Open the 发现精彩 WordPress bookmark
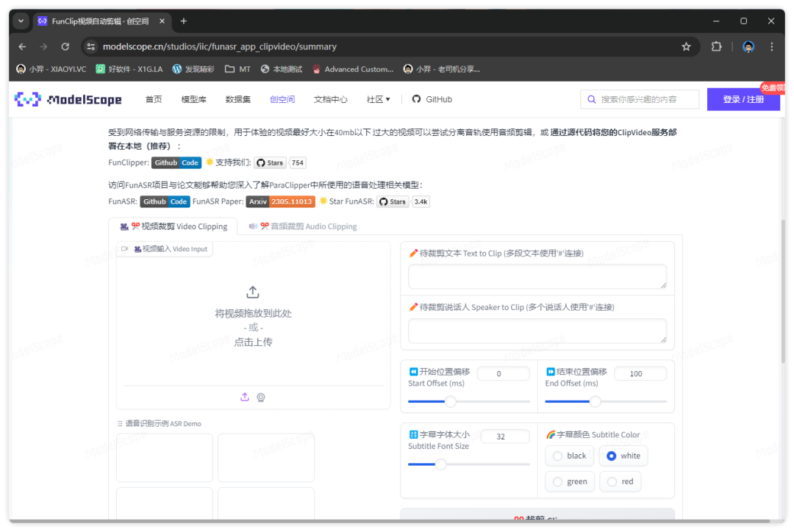The image size is (794, 532). pos(193,69)
